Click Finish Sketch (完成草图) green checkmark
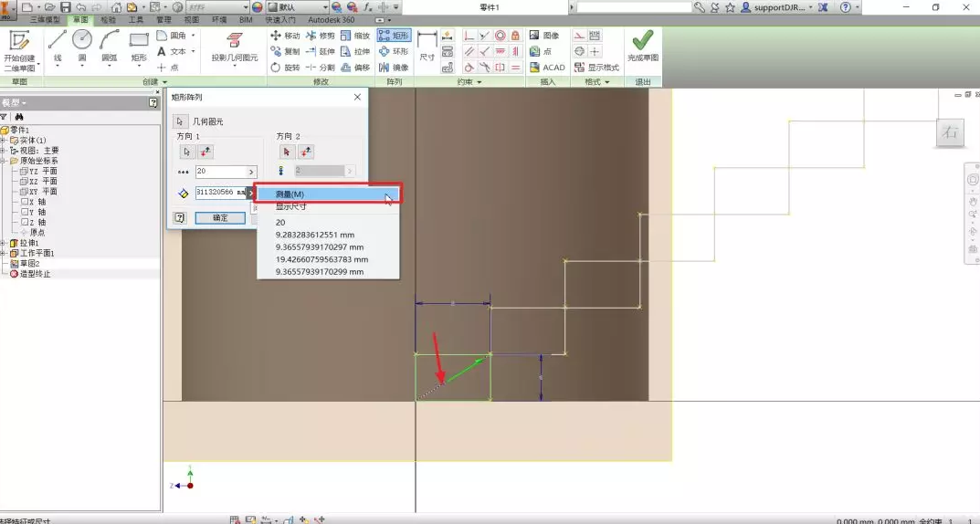The image size is (980, 524). [x=643, y=47]
